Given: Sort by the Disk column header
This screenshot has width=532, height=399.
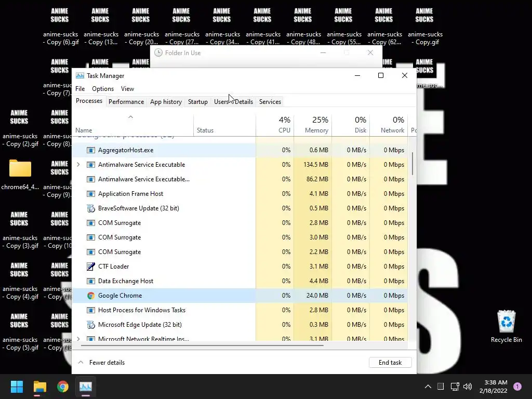Looking at the screenshot, I should click(x=351, y=125).
